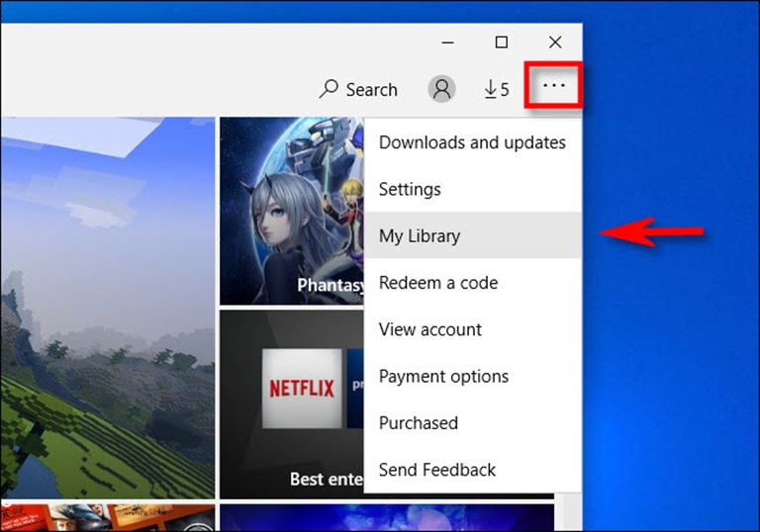Maximize the Microsoft Store window
The width and height of the screenshot is (760, 532).
click(x=502, y=43)
